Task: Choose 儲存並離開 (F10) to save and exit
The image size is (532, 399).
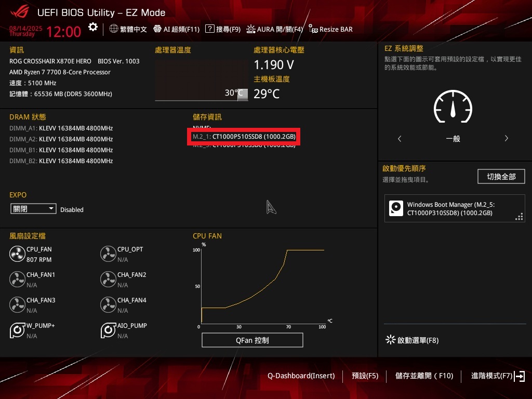Action: 424,376
